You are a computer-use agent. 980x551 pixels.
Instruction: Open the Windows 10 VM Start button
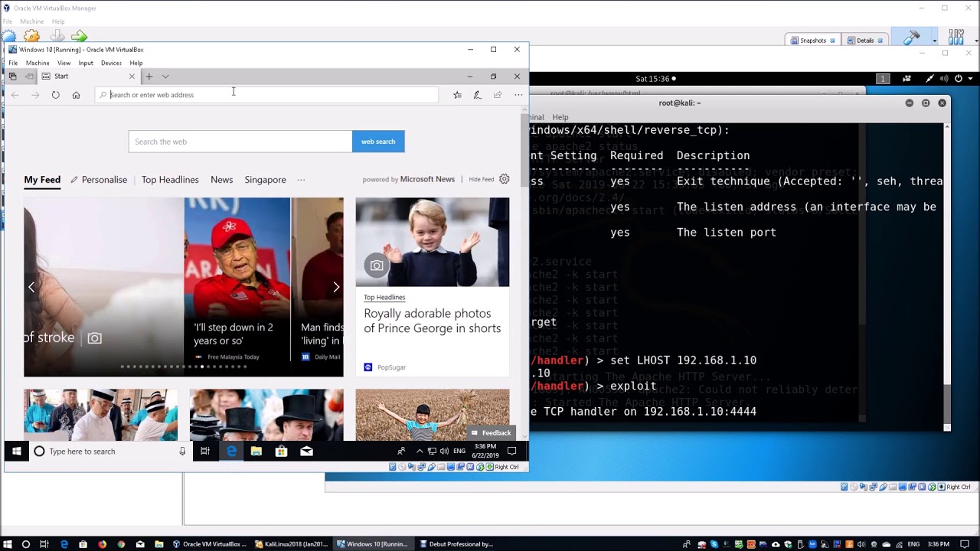16,452
